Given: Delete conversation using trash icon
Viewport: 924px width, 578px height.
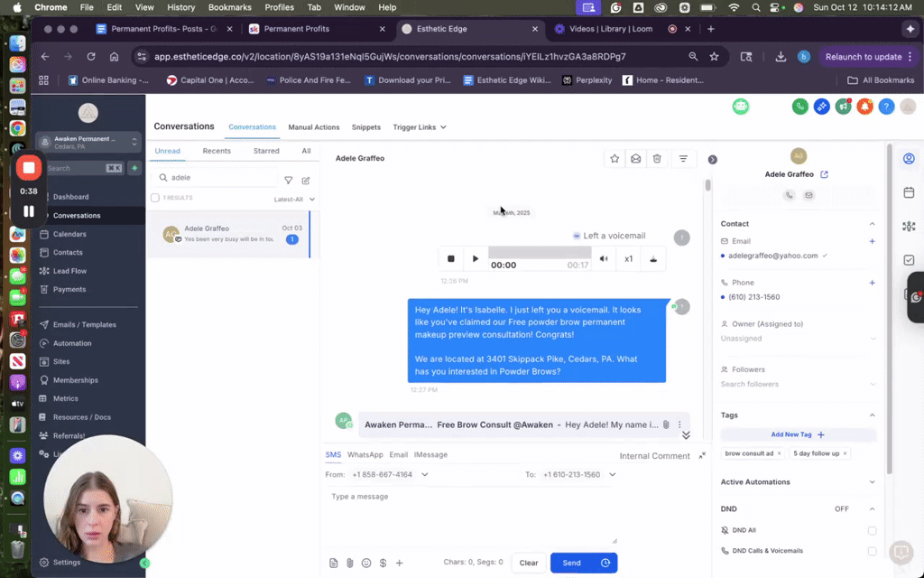Looking at the screenshot, I should (657, 159).
